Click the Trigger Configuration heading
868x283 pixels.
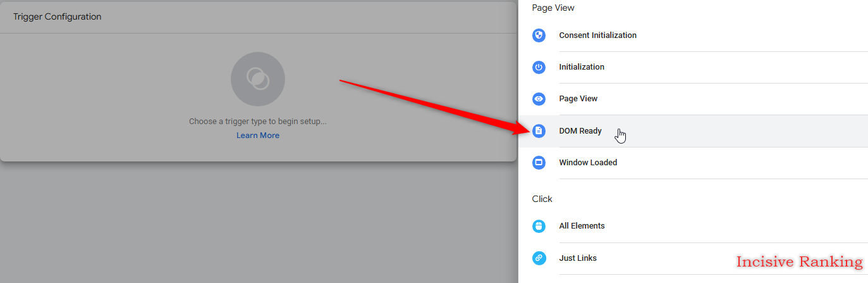[x=58, y=16]
